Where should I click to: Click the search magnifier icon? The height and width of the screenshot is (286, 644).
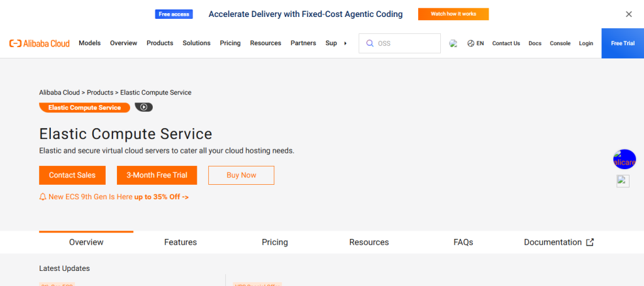(370, 43)
